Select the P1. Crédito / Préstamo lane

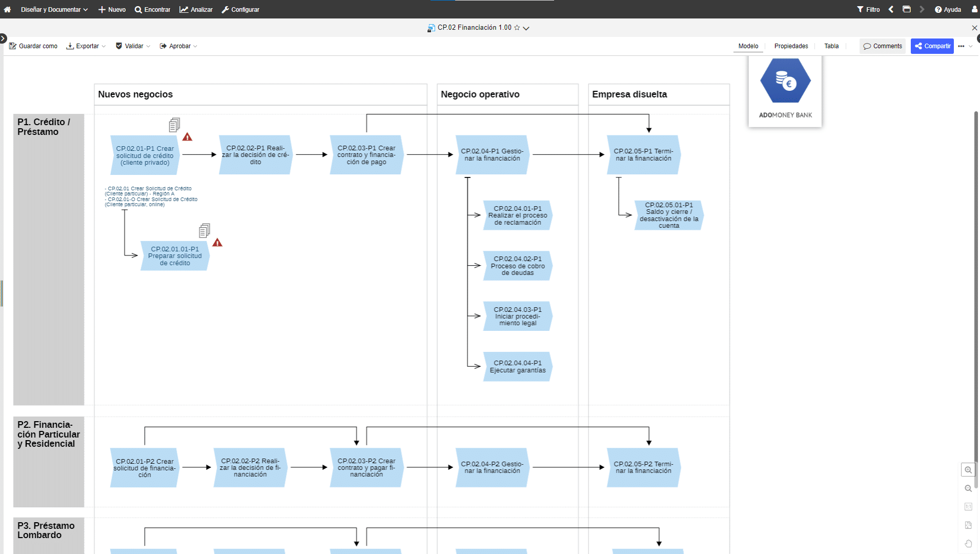tap(49, 260)
